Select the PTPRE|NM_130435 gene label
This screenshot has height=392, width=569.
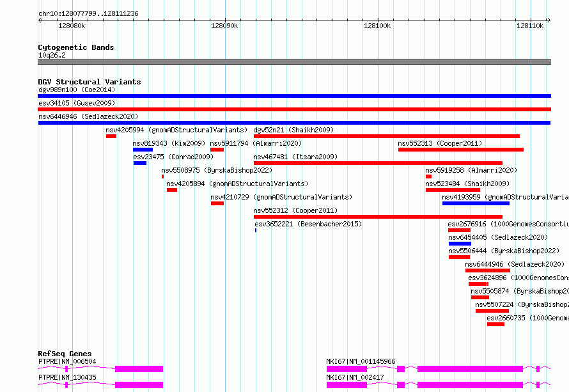pos(67,377)
